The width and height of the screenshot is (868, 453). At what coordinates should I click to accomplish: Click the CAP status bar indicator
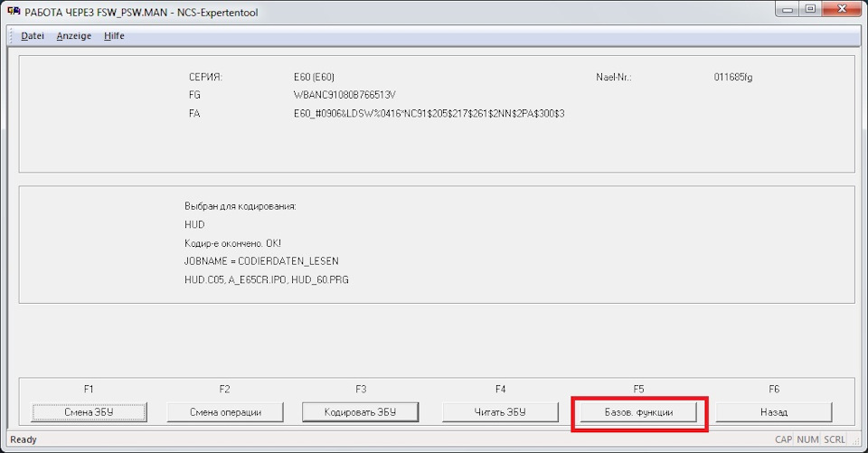[783, 439]
